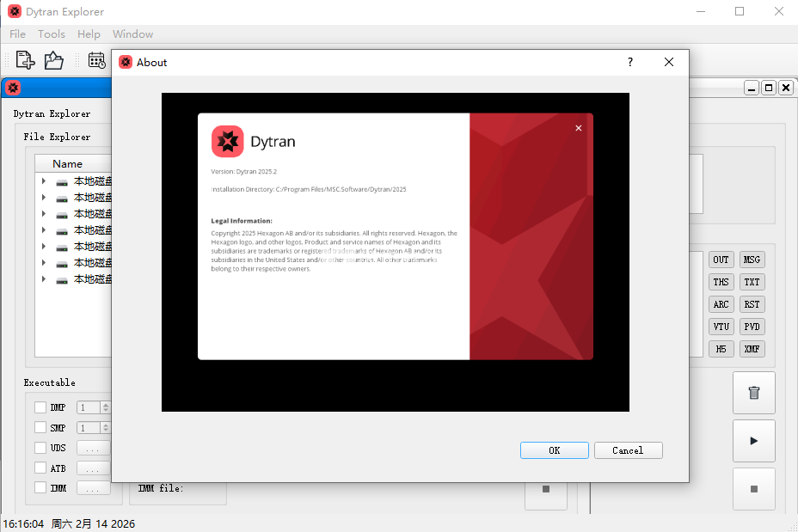The image size is (798, 532).
Task: Click Cancel in the About dialog
Action: (x=628, y=450)
